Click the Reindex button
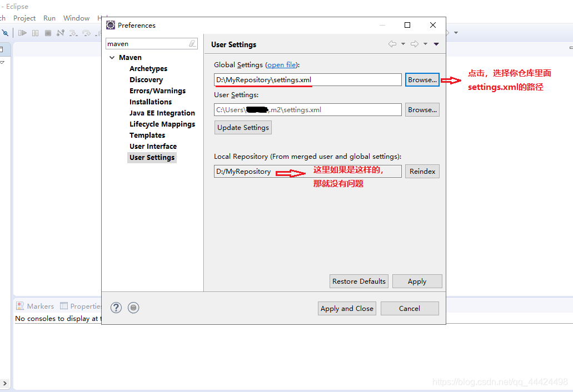 tap(422, 171)
